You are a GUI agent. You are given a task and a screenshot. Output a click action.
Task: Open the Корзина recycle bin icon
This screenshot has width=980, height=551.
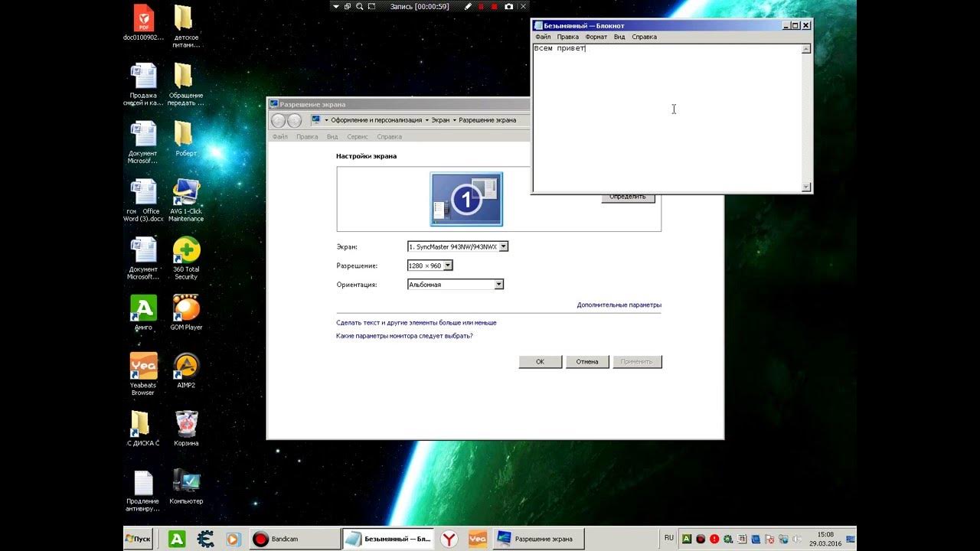click(x=186, y=429)
